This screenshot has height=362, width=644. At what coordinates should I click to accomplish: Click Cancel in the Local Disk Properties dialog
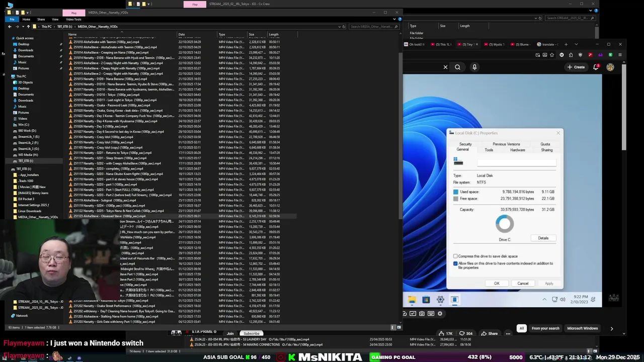coord(523,284)
